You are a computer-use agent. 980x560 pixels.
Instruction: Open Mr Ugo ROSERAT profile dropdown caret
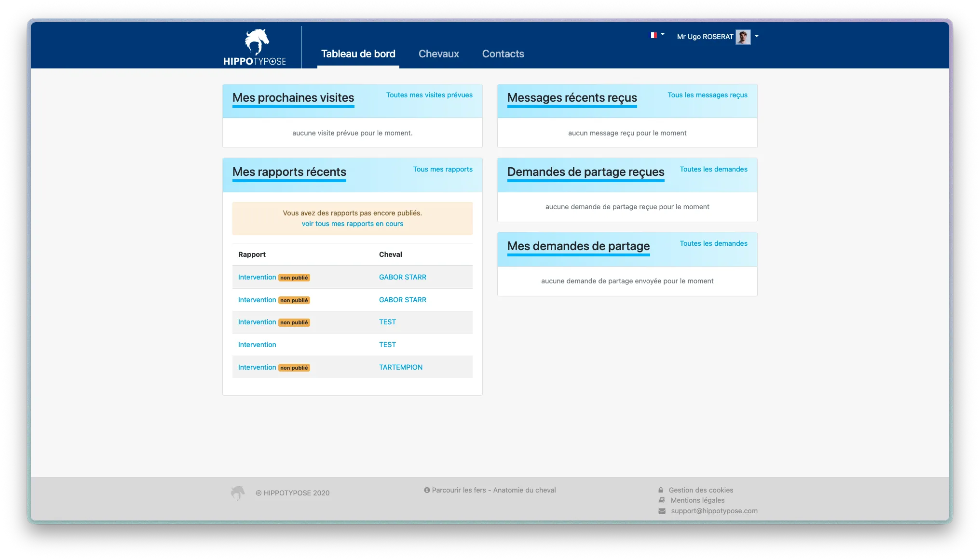click(x=757, y=37)
